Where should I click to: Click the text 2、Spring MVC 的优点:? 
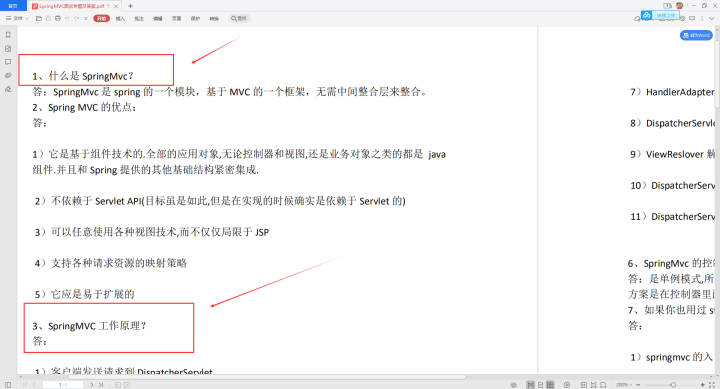[x=84, y=107]
